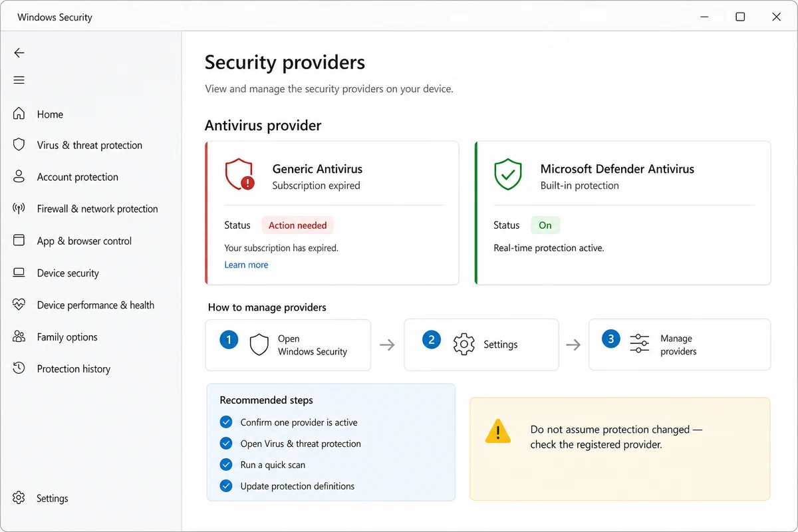Click the Device security laptop icon
Image resolution: width=798 pixels, height=532 pixels.
click(19, 273)
